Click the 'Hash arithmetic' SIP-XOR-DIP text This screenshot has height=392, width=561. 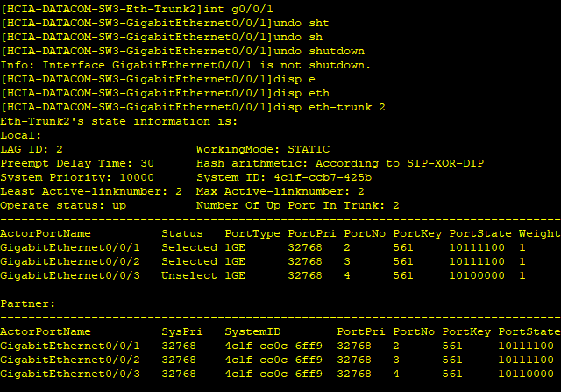(340, 164)
